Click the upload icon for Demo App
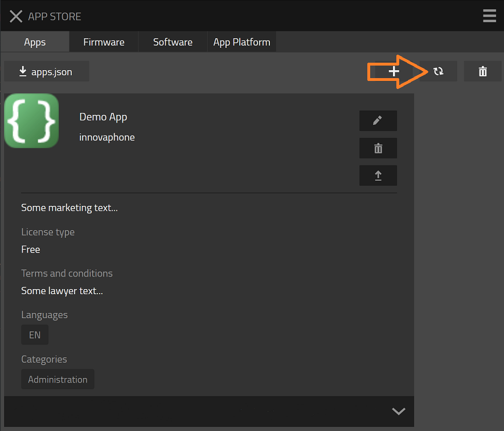Image resolution: width=504 pixels, height=431 pixels. [x=378, y=176]
